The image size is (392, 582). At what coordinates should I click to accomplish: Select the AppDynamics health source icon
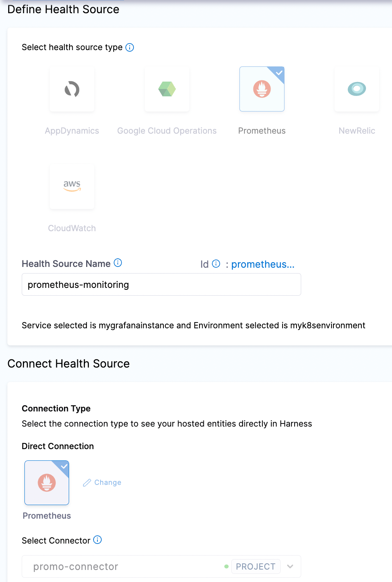[72, 89]
